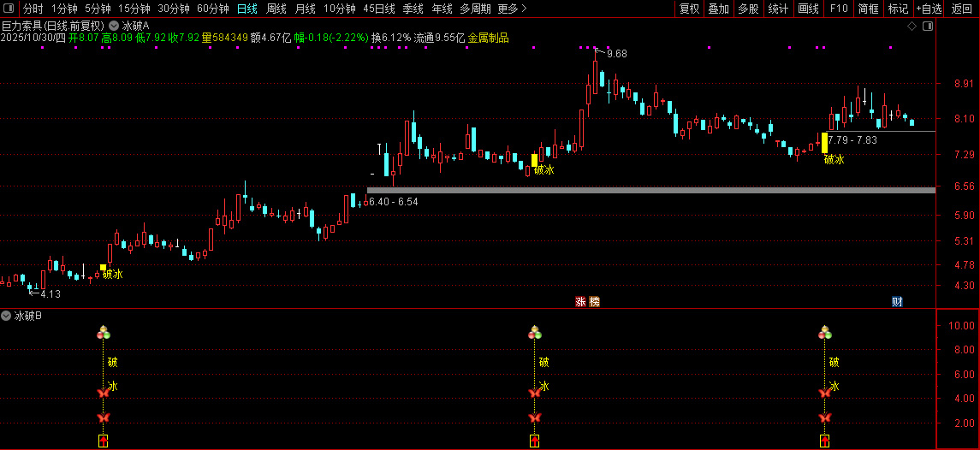
Task: Click the middle three-ball signal icon
Action: (x=534, y=333)
